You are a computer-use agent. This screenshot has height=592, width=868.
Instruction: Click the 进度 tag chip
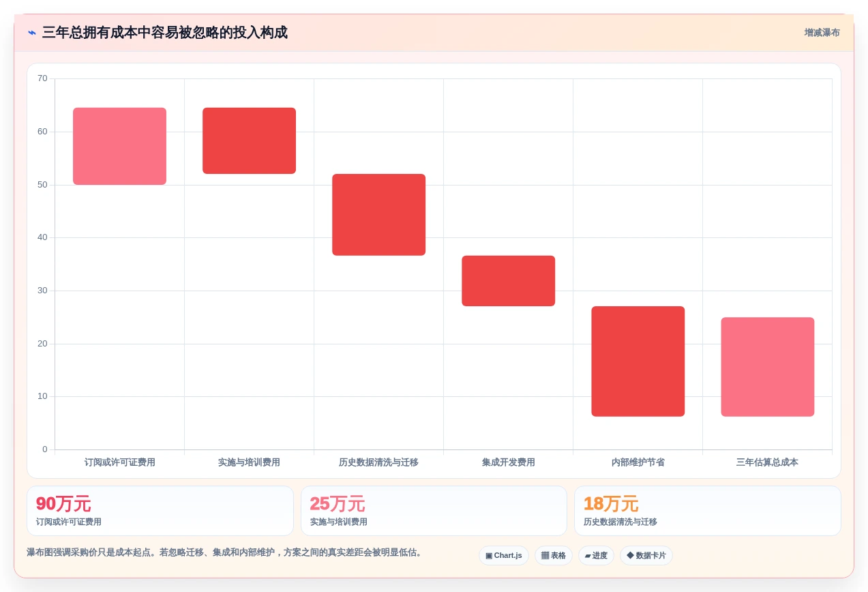pyautogui.click(x=596, y=556)
